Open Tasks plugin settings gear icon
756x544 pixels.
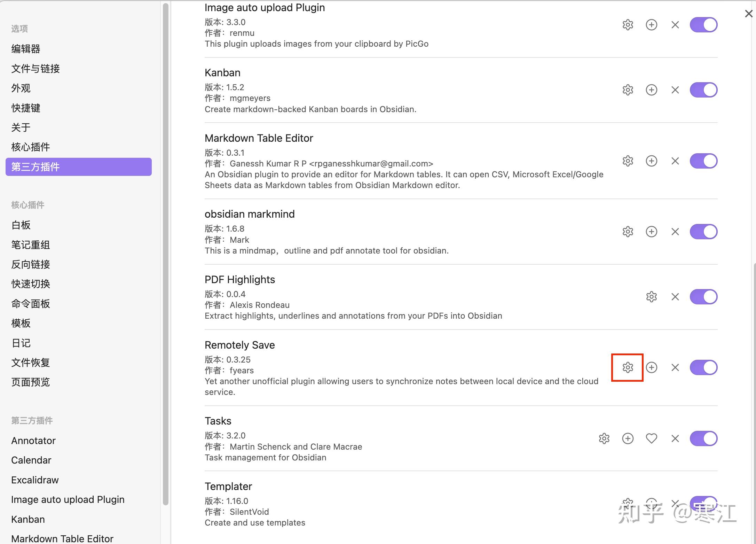604,438
